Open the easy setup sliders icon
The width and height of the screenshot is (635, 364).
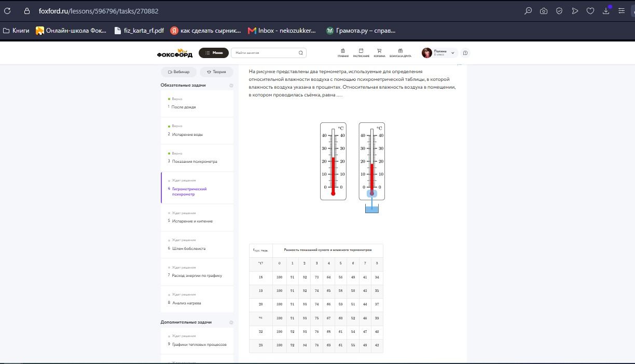pyautogui.click(x=622, y=11)
